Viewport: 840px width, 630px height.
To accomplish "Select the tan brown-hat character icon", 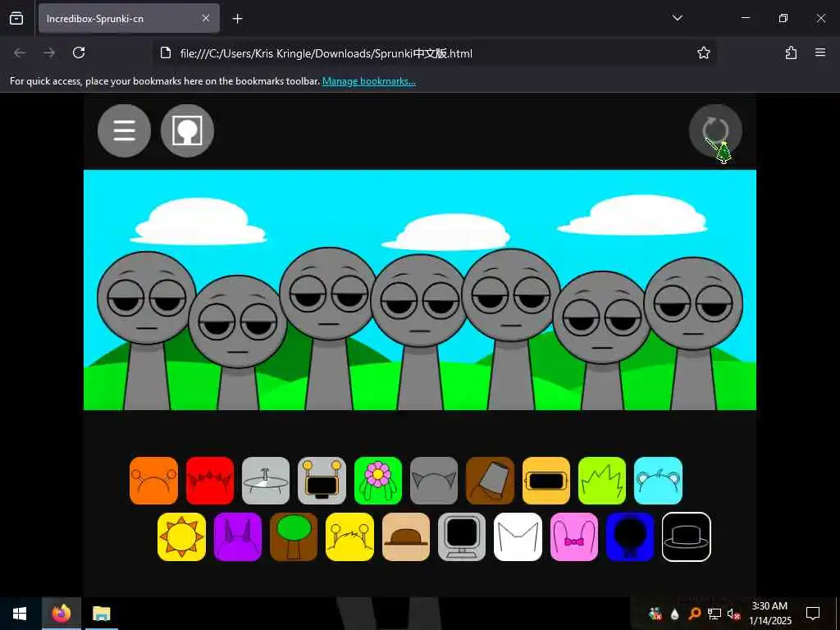I will tap(406, 536).
